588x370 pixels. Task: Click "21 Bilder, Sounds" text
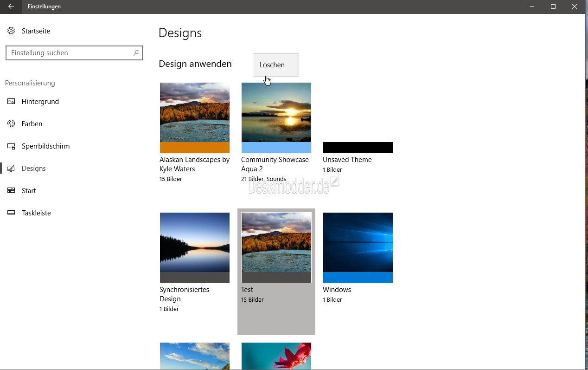[264, 179]
